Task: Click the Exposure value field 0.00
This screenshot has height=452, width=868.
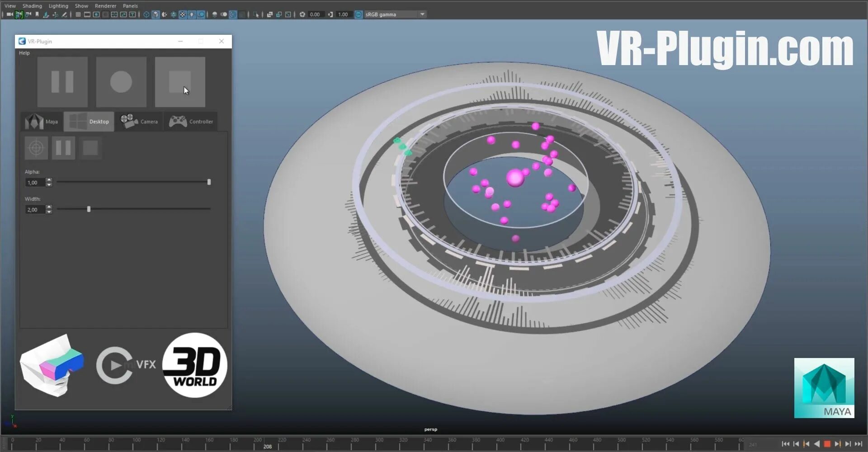Action: tap(316, 14)
